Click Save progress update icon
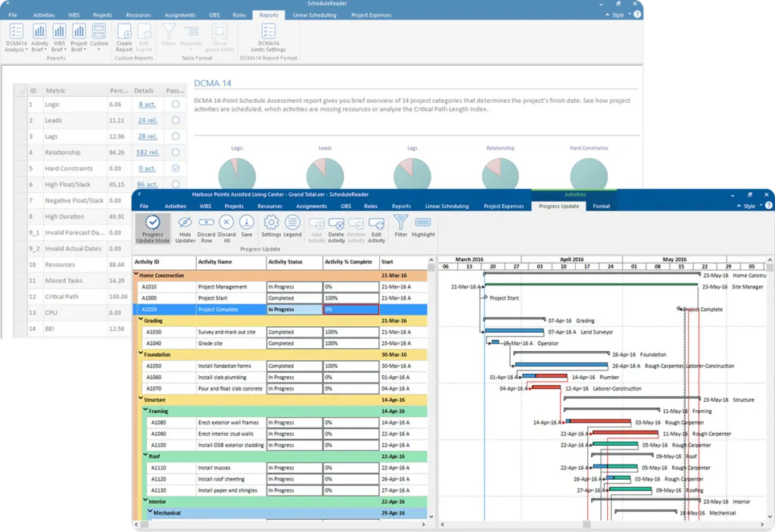Viewport: 775px width, 532px height. (247, 226)
